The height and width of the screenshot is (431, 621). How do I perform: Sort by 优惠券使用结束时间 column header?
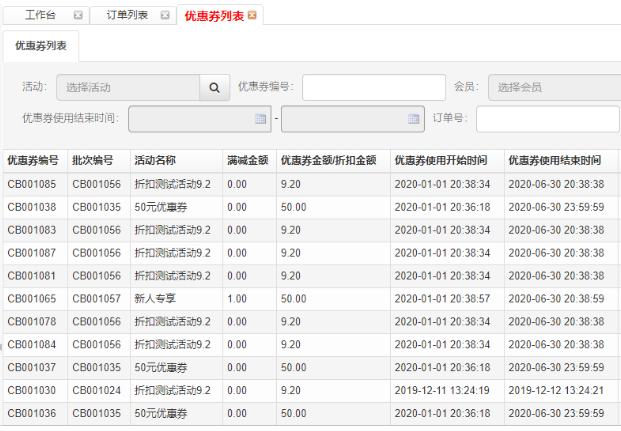click(562, 161)
